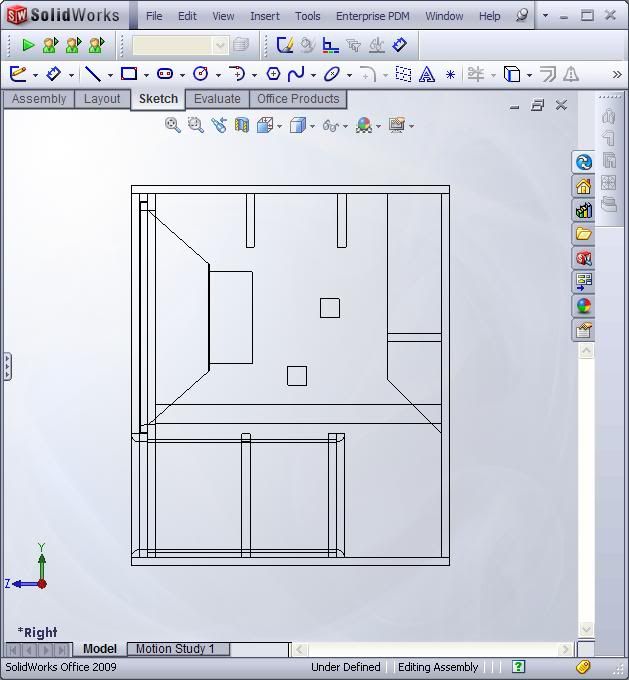The image size is (629, 680).
Task: Expand the Arc tool dropdown arrow
Action: [x=254, y=75]
